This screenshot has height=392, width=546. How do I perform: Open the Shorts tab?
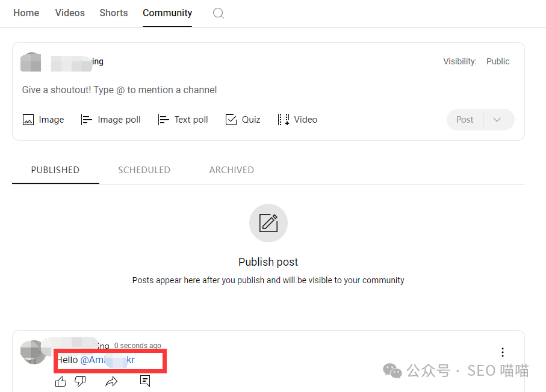114,13
